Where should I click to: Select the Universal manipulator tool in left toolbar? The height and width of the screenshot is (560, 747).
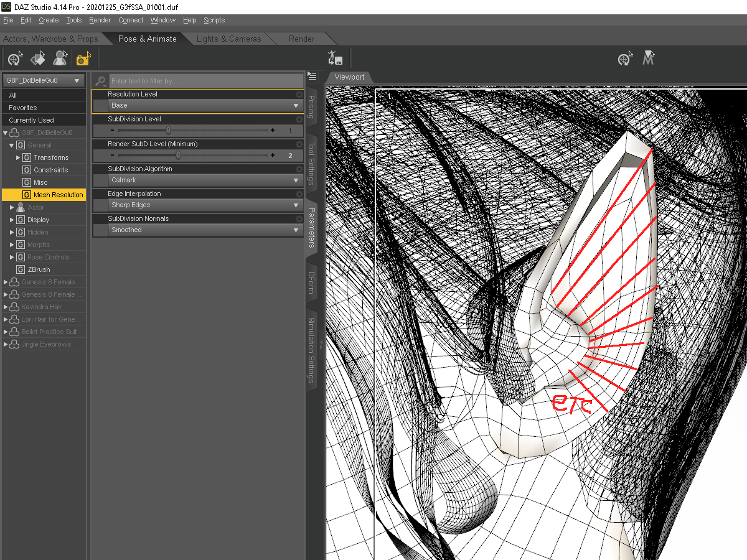(x=15, y=59)
